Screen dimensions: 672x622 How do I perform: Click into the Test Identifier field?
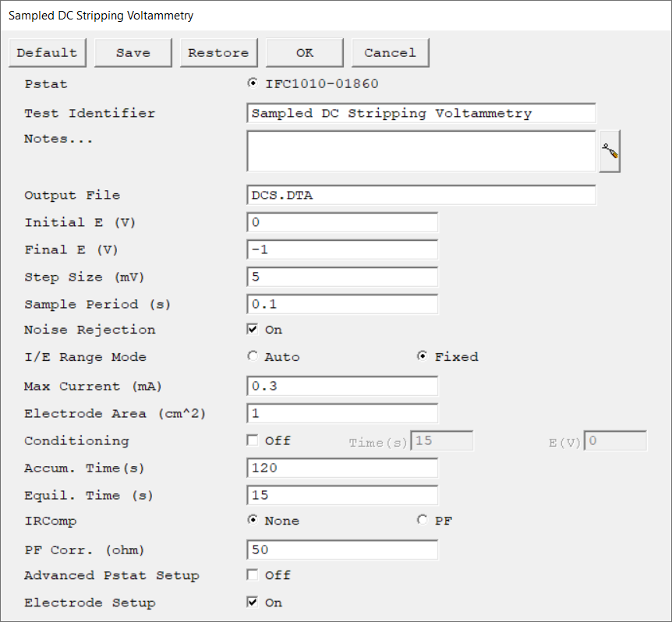(421, 113)
